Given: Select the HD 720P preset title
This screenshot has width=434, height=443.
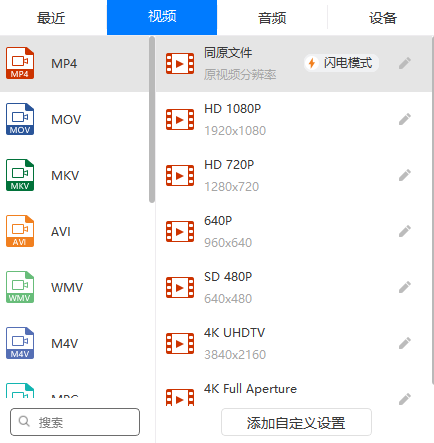Looking at the screenshot, I should coord(229,165).
